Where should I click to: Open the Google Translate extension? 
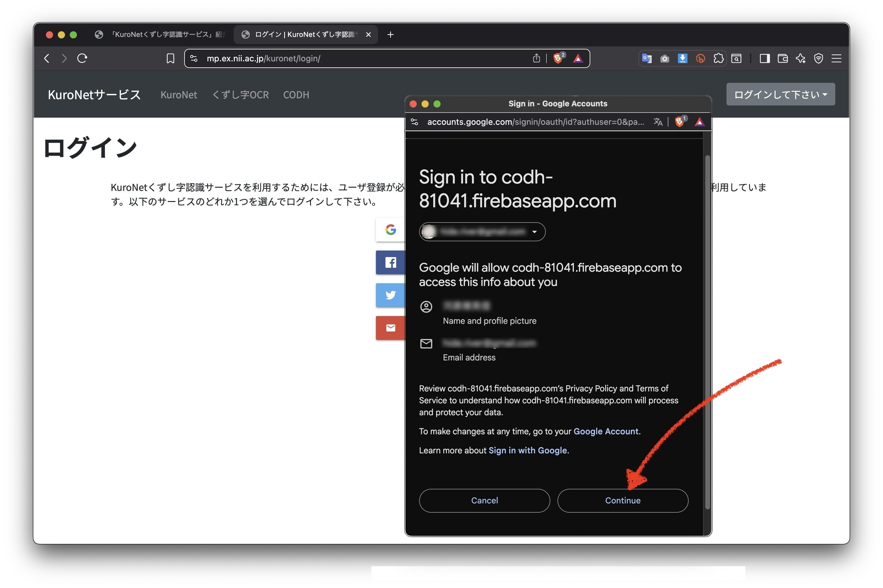(646, 58)
